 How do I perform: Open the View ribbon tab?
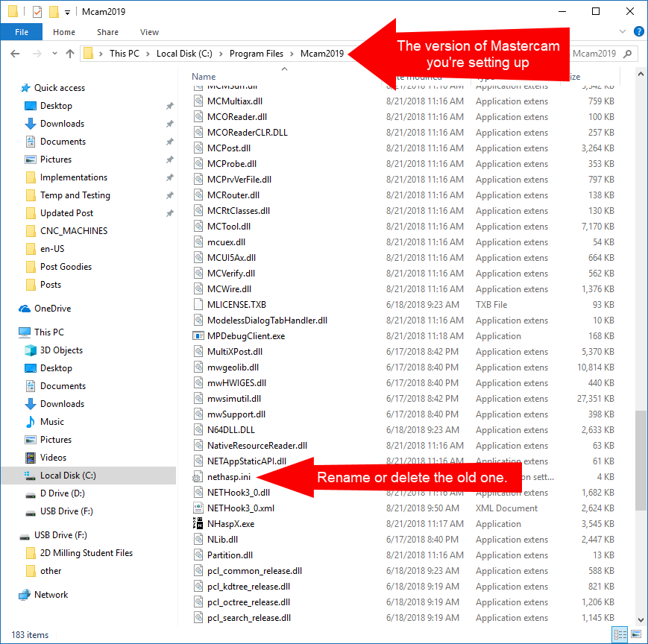click(x=149, y=32)
